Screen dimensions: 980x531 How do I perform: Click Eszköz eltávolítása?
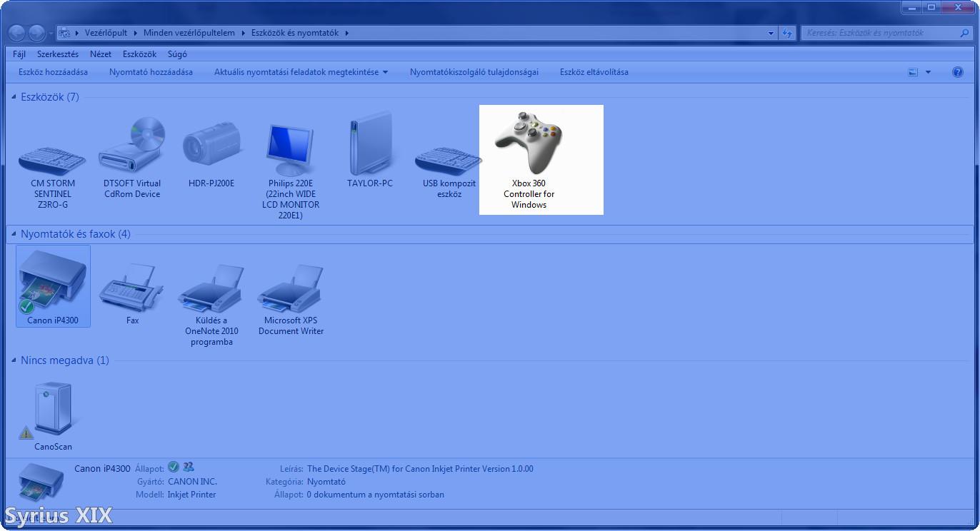tap(594, 72)
